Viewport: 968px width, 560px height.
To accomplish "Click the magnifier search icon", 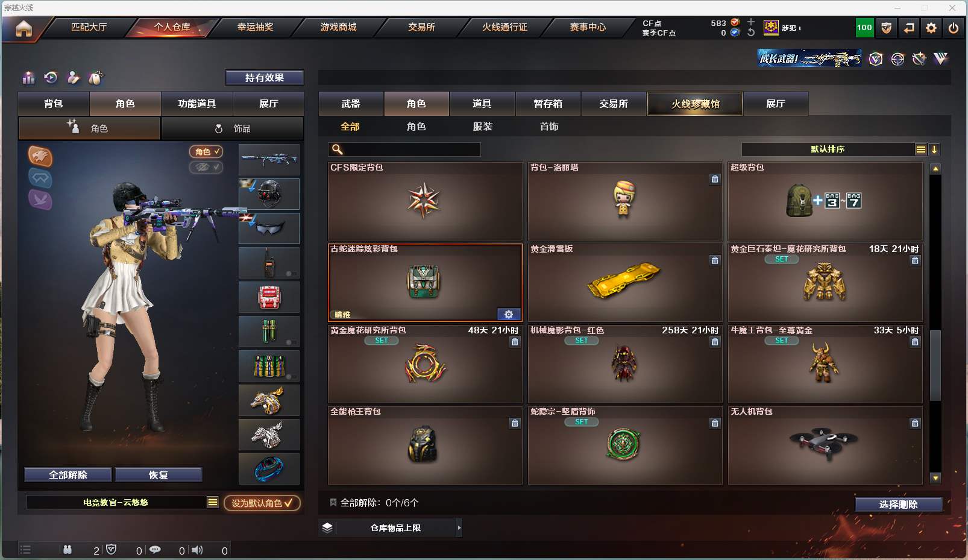I will 337,149.
